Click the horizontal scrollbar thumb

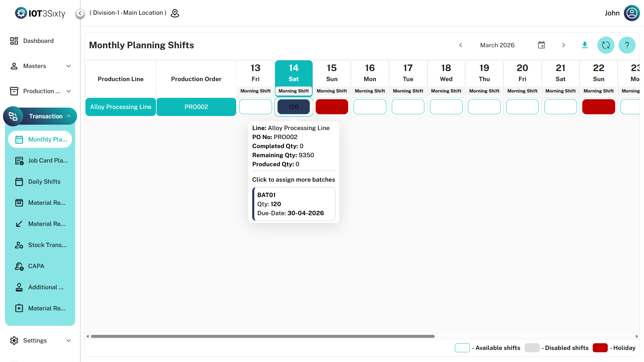(262, 336)
